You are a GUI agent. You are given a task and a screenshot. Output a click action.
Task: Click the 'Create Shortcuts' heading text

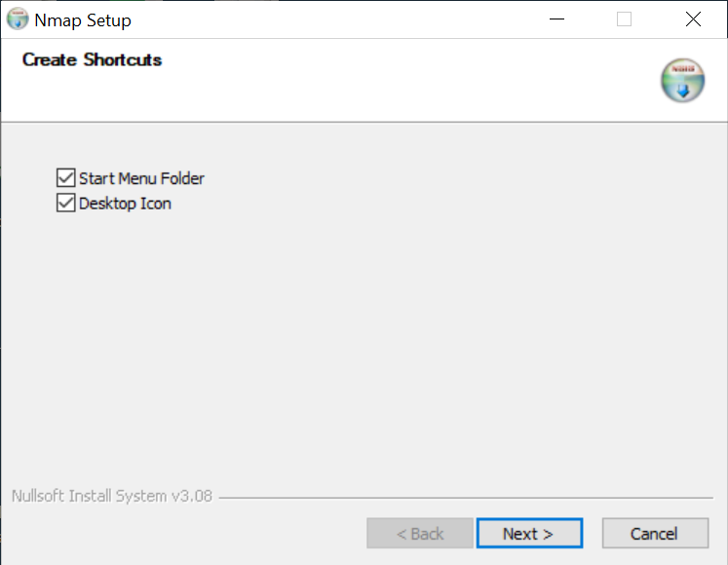(x=92, y=59)
